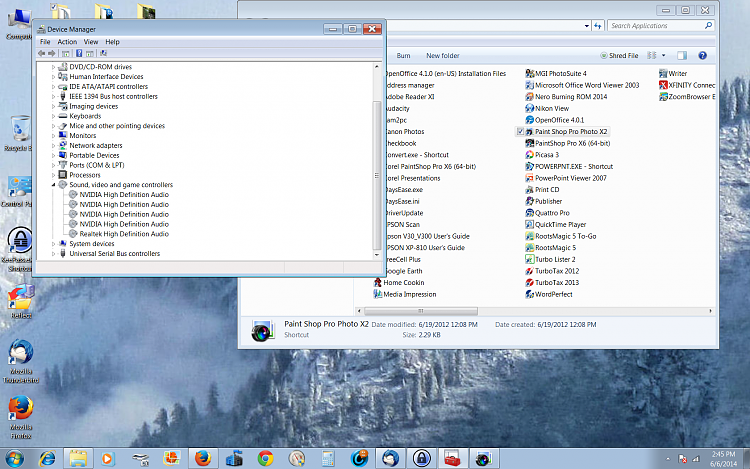Open Windows Media Player from the taskbar
Viewport: 750px width, 469px height.
pos(108,459)
